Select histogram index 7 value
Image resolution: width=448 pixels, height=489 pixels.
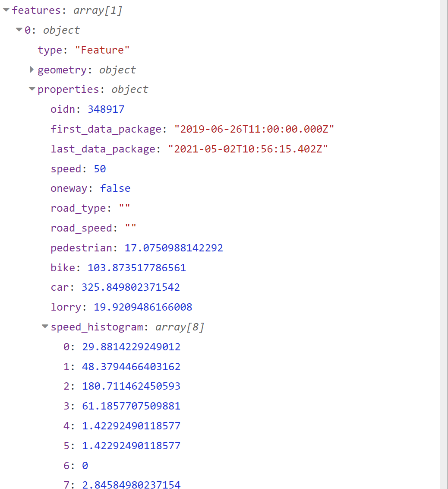[131, 485]
